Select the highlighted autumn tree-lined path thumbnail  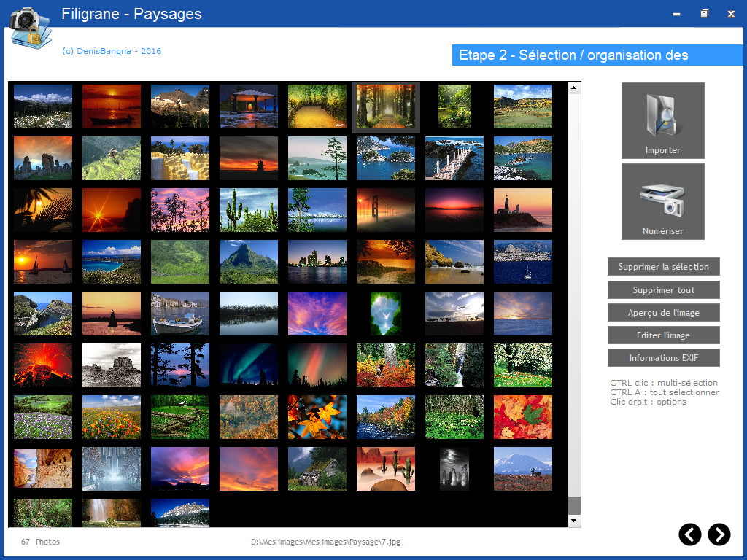[x=386, y=106]
